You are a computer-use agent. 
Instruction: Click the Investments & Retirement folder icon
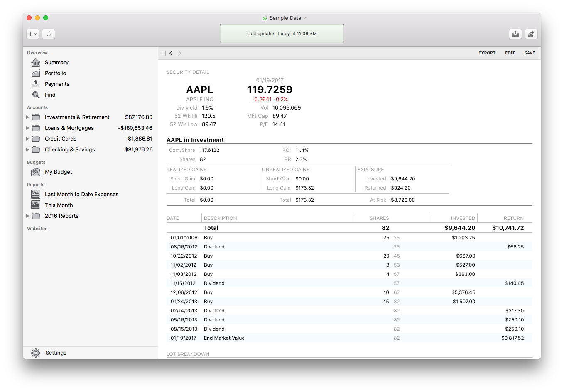[36, 117]
